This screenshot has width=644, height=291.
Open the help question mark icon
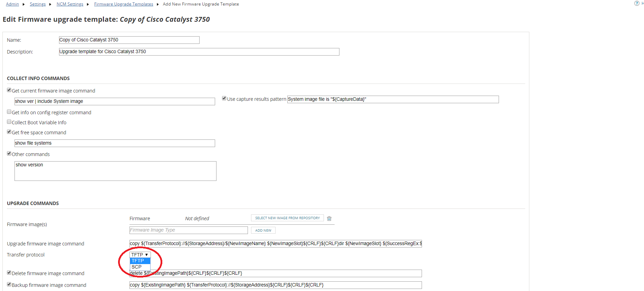pos(637,3)
